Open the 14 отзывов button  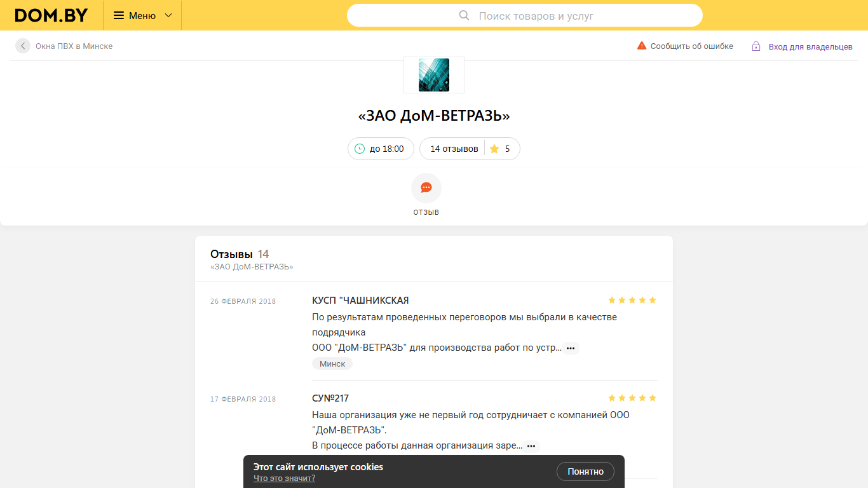tap(454, 149)
